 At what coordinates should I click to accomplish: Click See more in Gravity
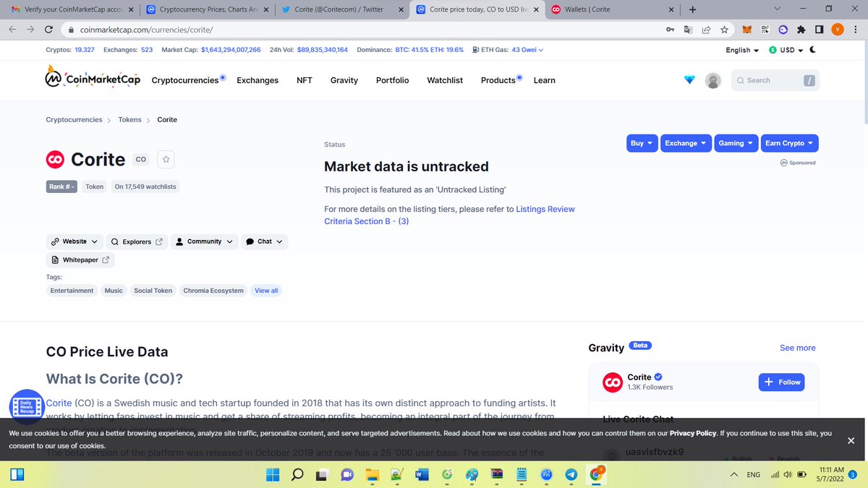(798, 348)
